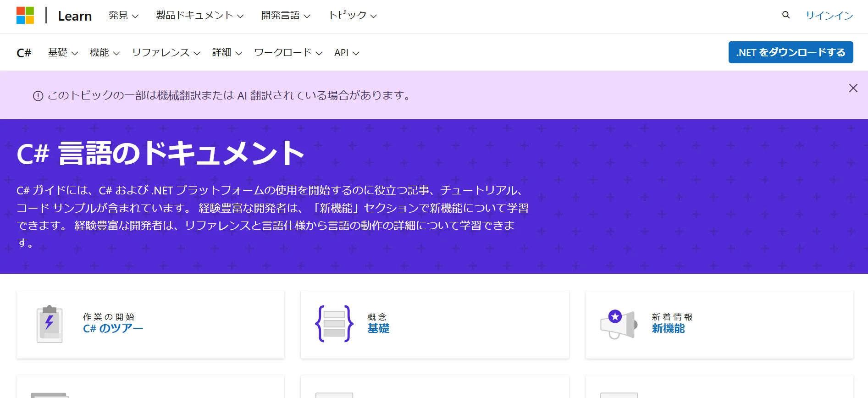The height and width of the screenshot is (398, 868).
Task: Click the megaphone icon for 新機能 card
Action: pos(619,324)
